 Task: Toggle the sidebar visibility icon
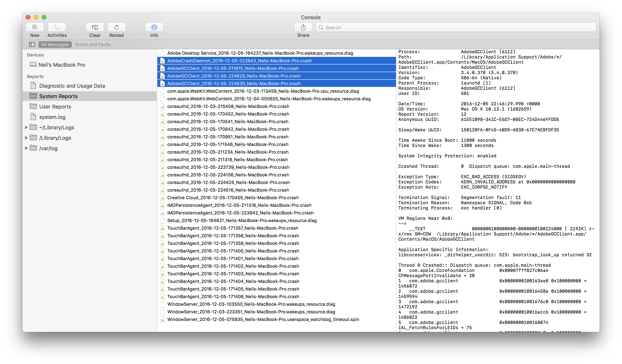[x=32, y=44]
